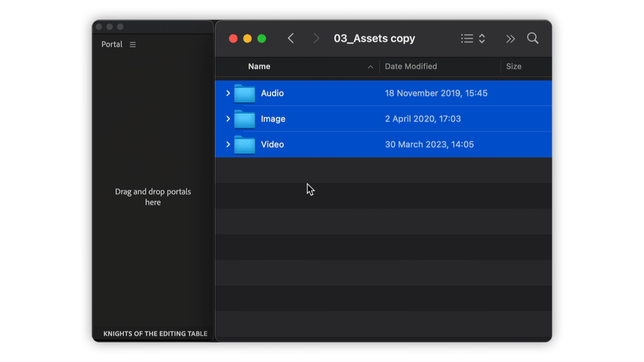644x362 pixels.
Task: Expand the Audio folder disclosure arrow
Action: (x=228, y=94)
